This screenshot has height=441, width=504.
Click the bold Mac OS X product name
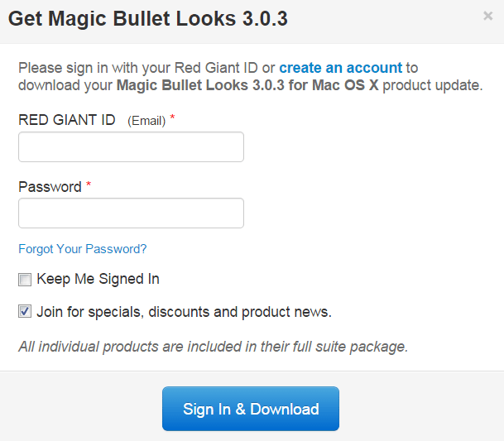[247, 85]
